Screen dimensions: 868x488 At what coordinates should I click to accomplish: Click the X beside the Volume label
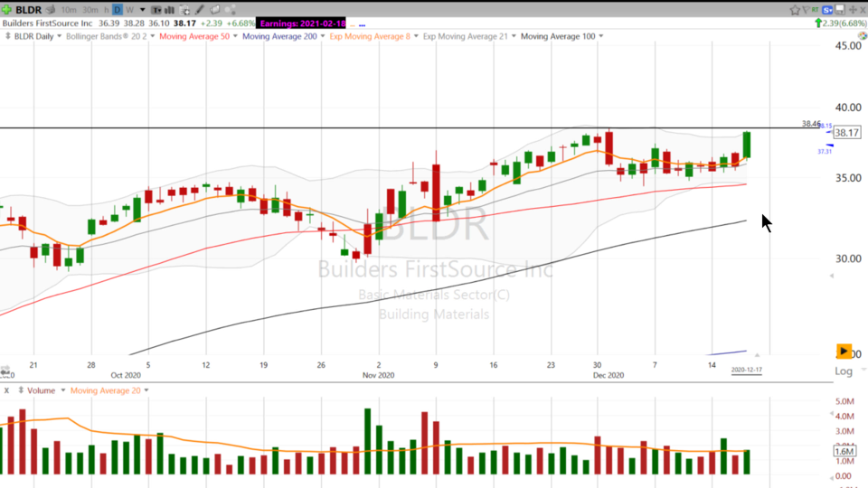pos(6,390)
